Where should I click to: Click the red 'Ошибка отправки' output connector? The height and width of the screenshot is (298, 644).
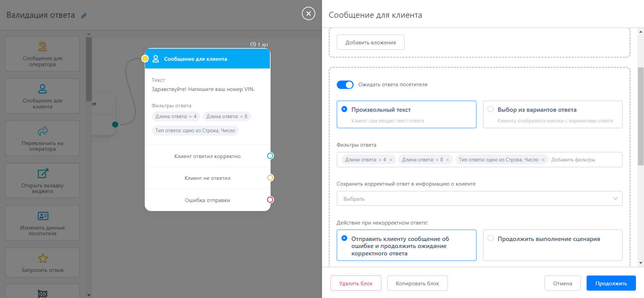pyautogui.click(x=270, y=200)
